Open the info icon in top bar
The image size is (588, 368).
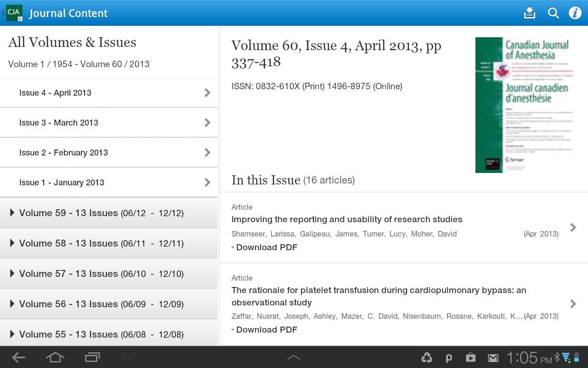[x=575, y=13]
